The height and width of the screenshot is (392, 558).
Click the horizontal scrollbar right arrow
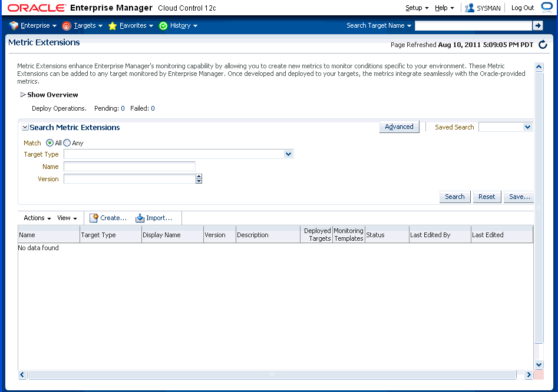[x=529, y=374]
